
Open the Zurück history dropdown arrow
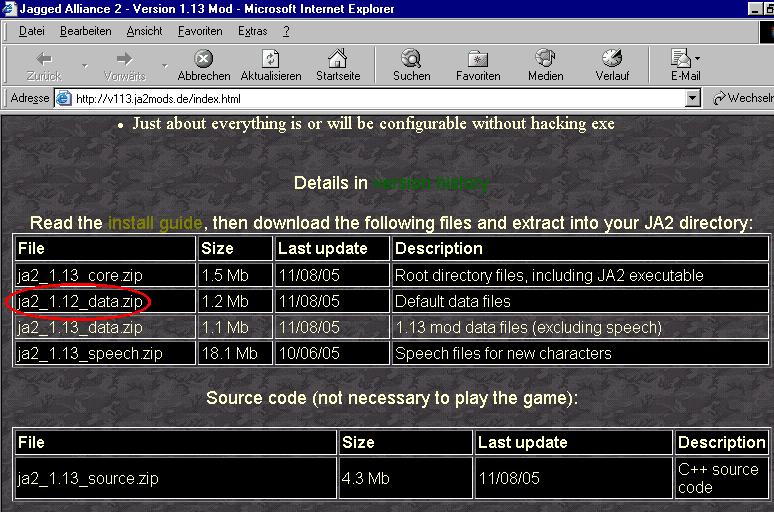(x=85, y=66)
